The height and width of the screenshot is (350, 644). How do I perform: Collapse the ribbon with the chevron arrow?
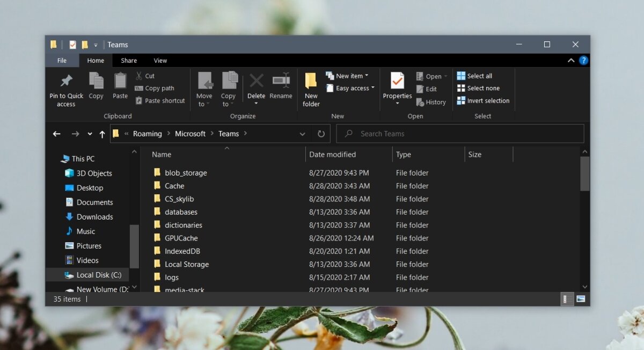click(x=571, y=61)
